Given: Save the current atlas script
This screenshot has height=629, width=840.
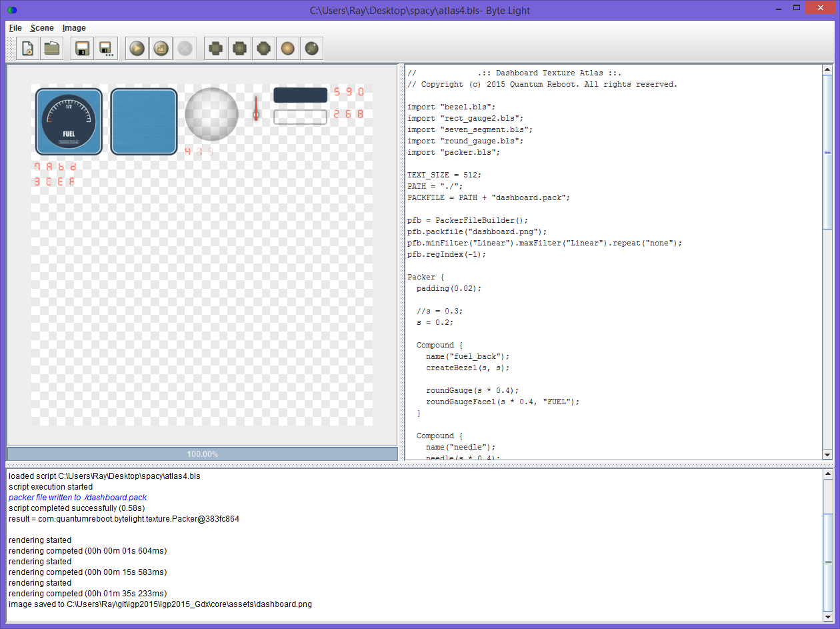Looking at the screenshot, I should pos(81,48).
